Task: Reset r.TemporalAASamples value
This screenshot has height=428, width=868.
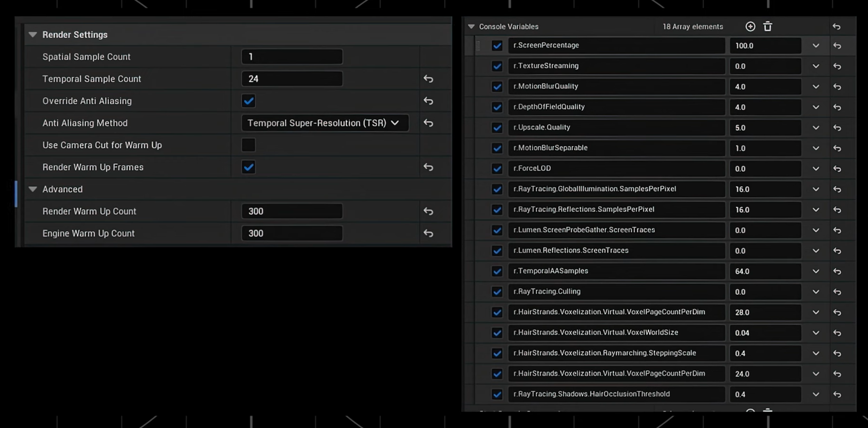Action: click(838, 271)
